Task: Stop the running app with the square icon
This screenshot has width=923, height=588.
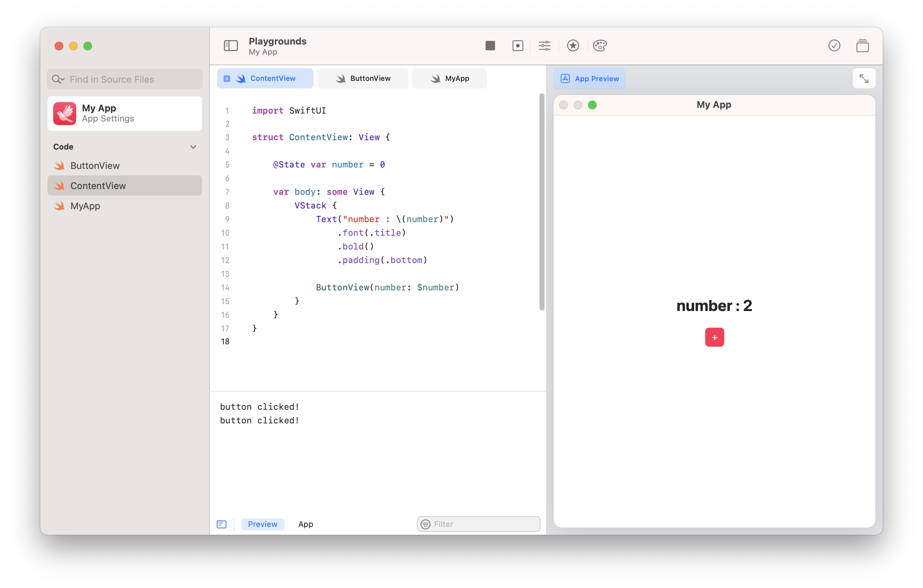Action: (490, 46)
